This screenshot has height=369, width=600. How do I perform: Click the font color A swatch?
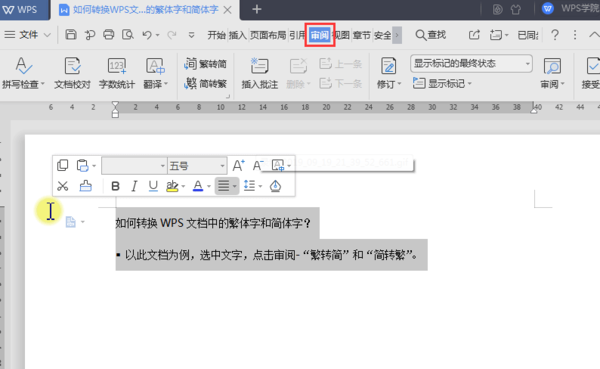pos(197,186)
